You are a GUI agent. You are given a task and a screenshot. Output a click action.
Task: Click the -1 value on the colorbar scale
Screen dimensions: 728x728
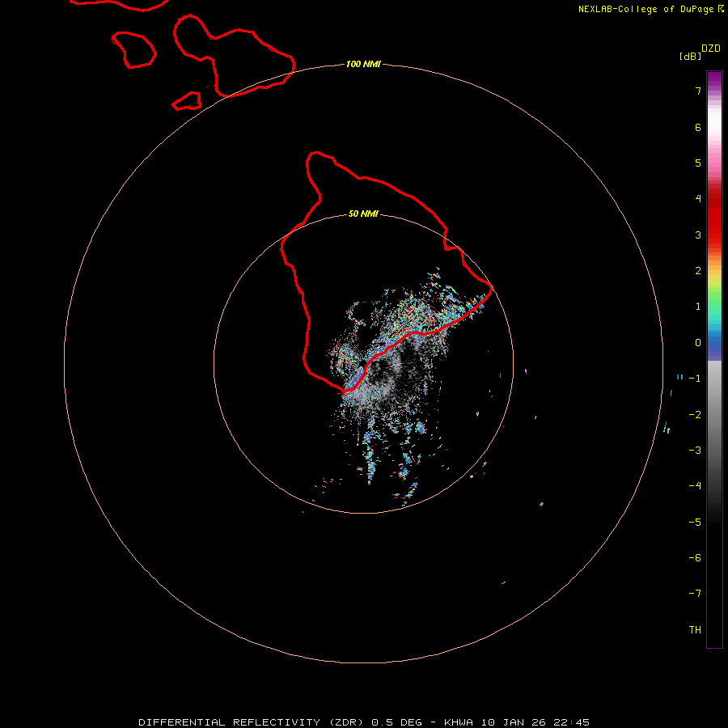(695, 379)
